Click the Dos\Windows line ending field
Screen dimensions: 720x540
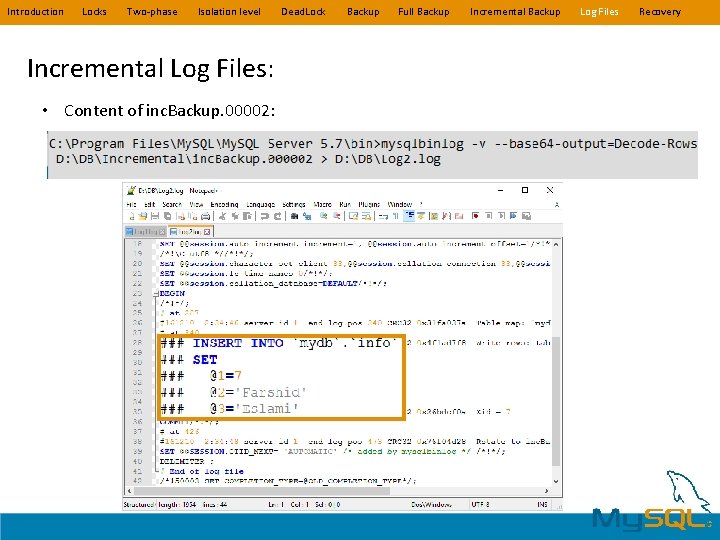[431, 505]
